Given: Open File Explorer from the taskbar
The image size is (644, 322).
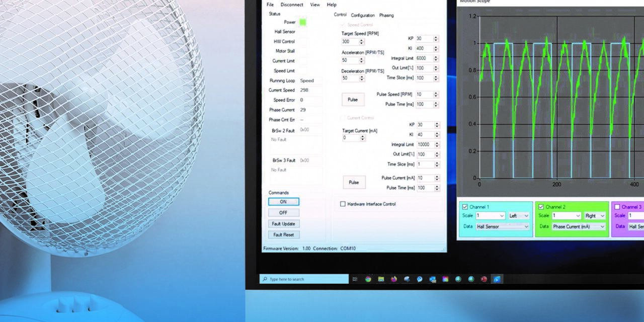Looking at the screenshot, I should [380, 279].
